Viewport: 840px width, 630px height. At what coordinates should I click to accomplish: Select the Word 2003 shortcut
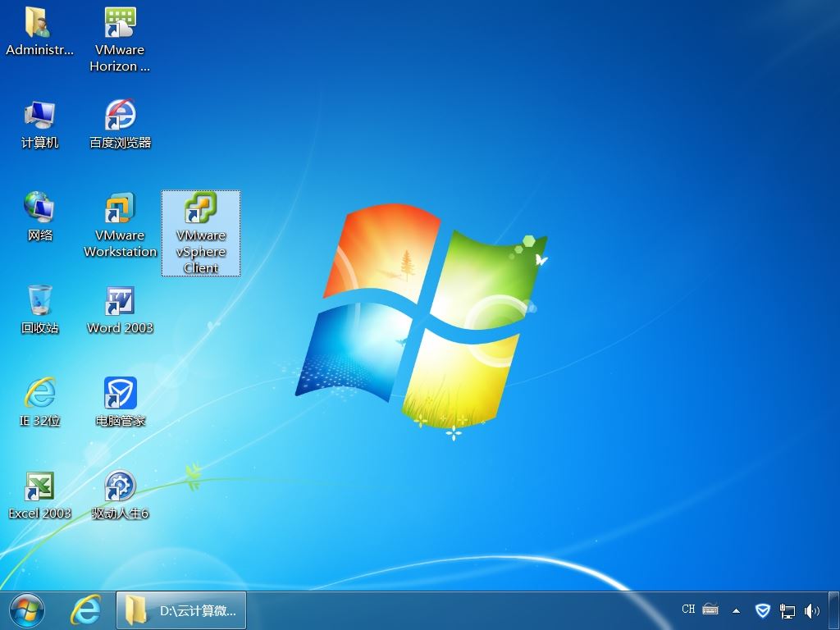click(x=120, y=309)
